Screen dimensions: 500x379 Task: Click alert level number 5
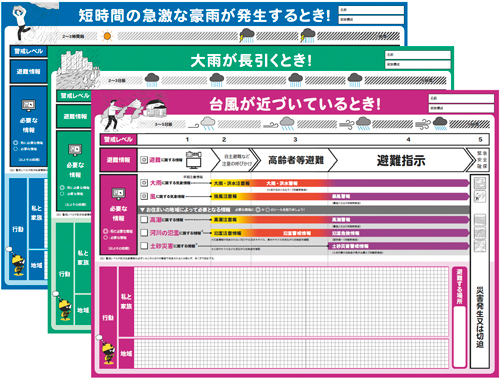480,139
